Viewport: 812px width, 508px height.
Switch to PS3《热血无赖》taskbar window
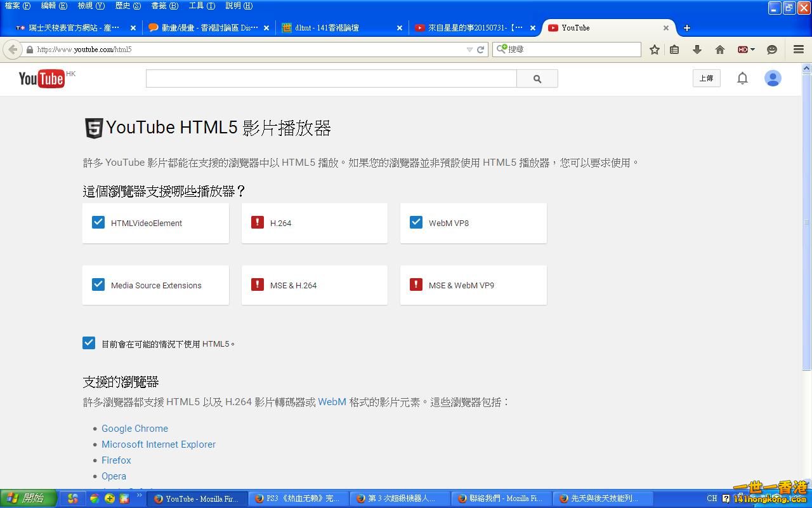[x=298, y=498]
